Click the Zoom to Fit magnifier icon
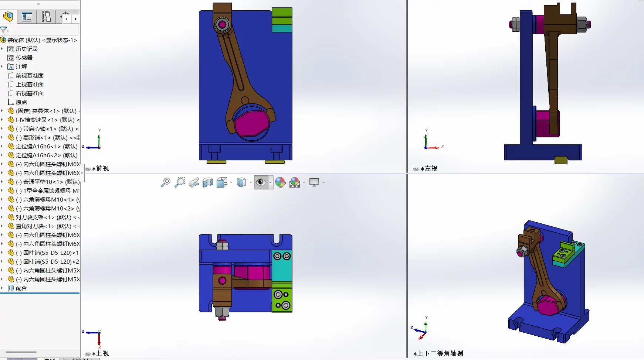Viewport: 644px width, 360px height. pos(166,182)
